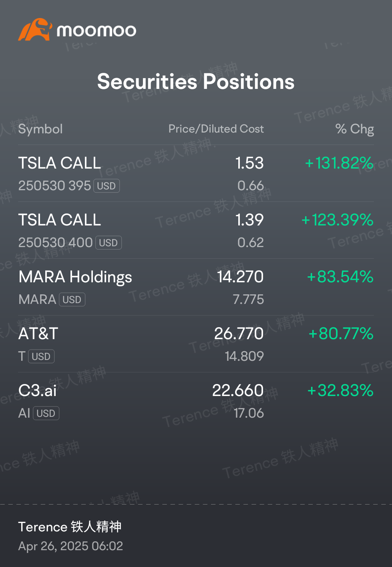Click the username Terence 铁人精神

pos(70,527)
